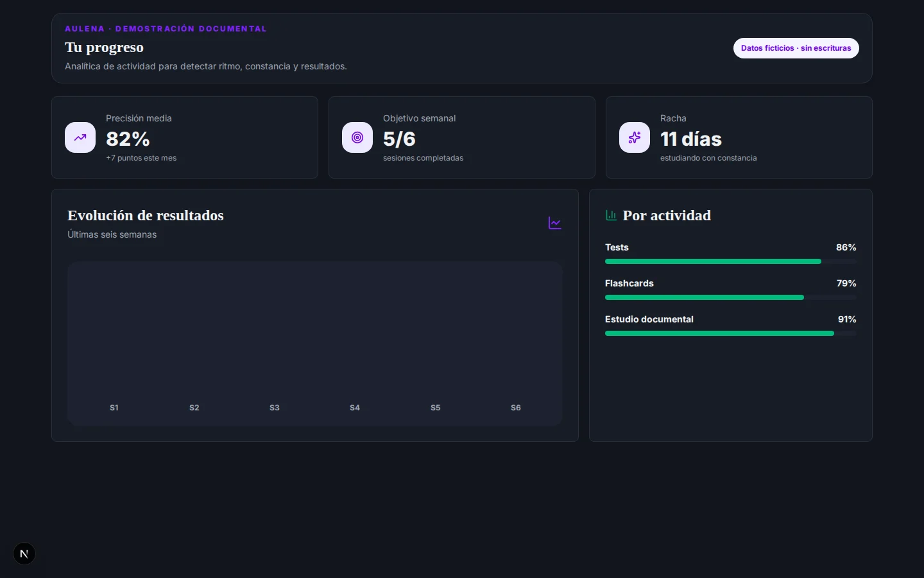Click the Estudio documental progress bar

click(731, 333)
